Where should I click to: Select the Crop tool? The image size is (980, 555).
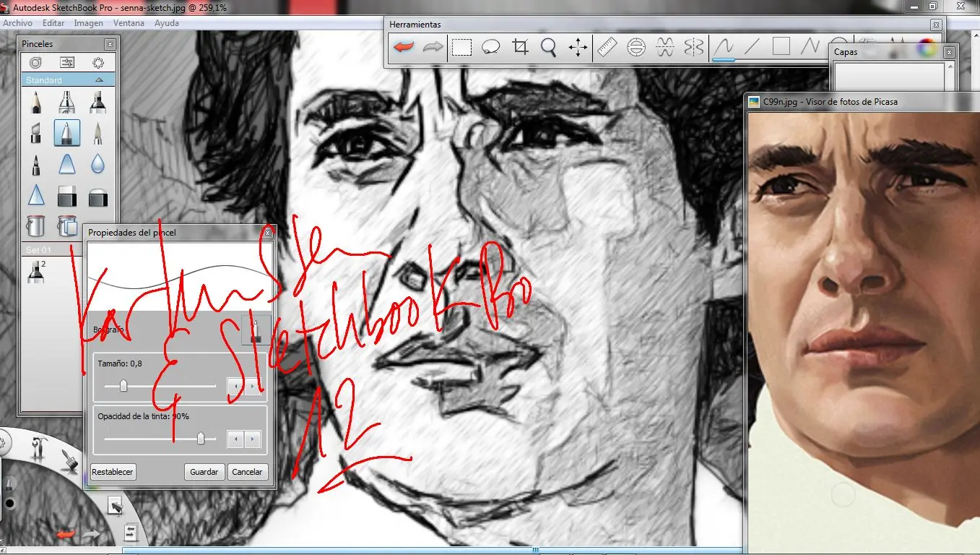(520, 48)
